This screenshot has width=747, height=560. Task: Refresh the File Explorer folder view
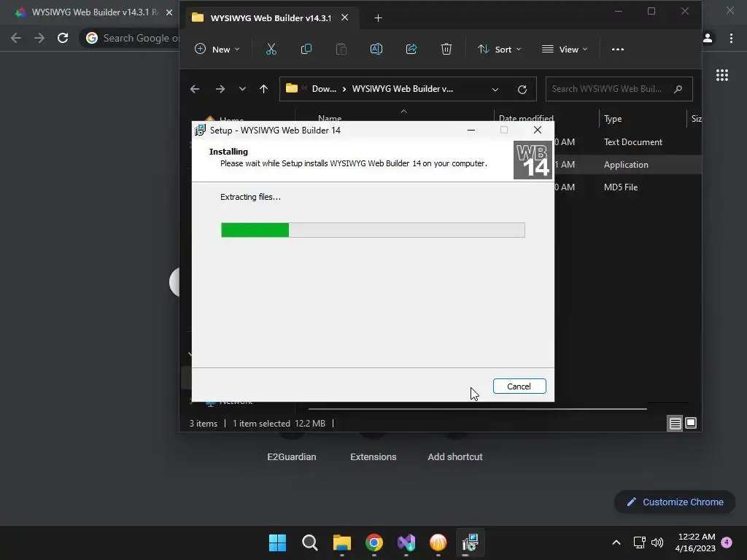(522, 89)
